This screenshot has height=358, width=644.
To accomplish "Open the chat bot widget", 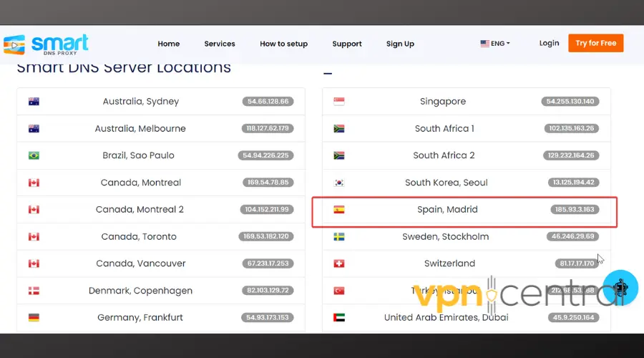I will pyautogui.click(x=620, y=288).
